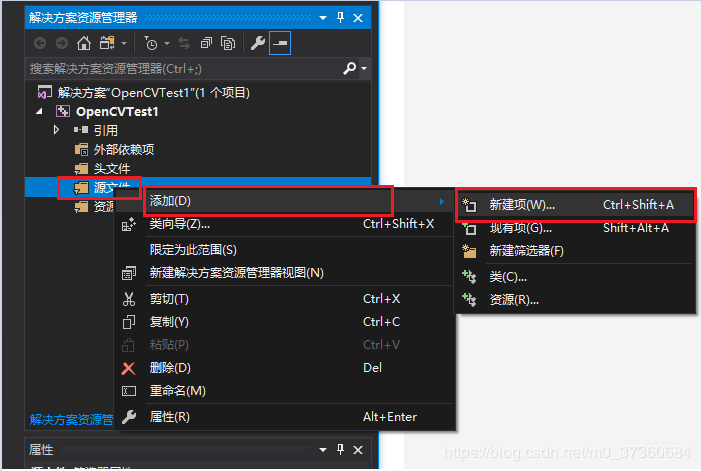This screenshot has height=471, width=701.
Task: Switch views with the solution/folder view icon
Action: pos(105,43)
